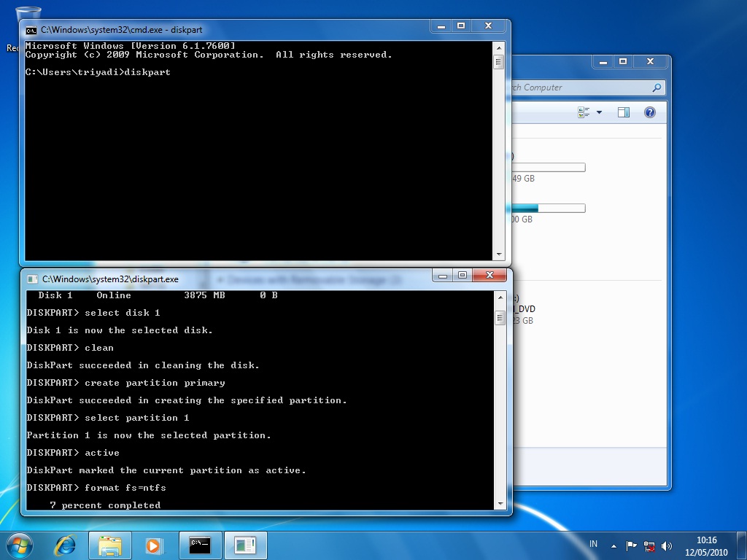Maximize the Computer explorer window

(623, 62)
